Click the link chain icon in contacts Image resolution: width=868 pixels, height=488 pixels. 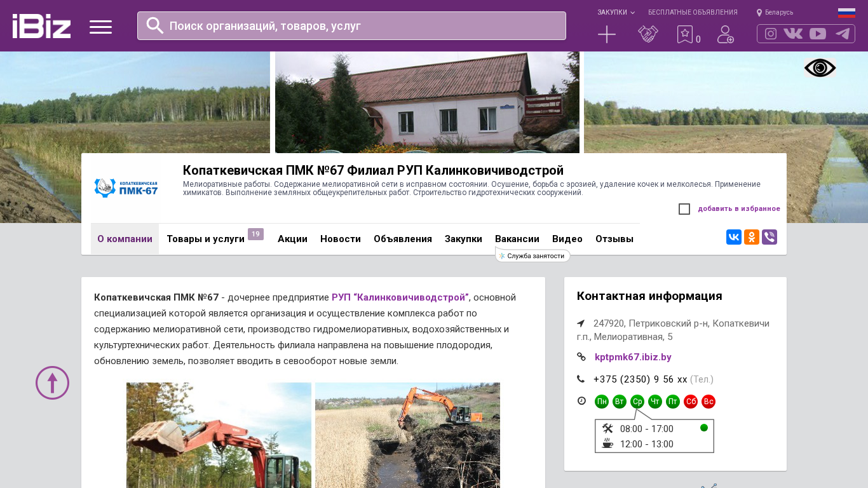pyautogui.click(x=581, y=357)
